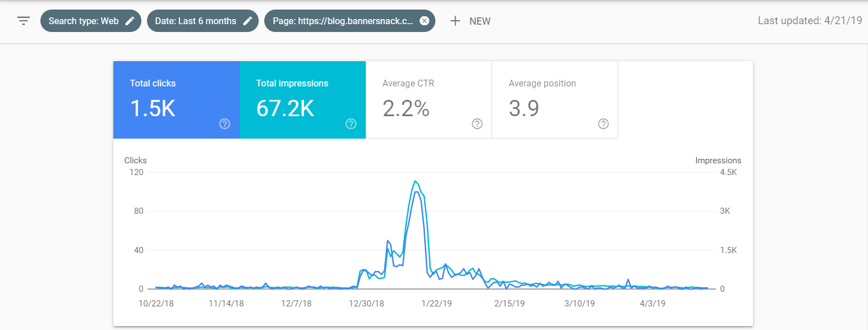Enable the Average position metric card
Screen dimensions: 868x330
click(555, 100)
